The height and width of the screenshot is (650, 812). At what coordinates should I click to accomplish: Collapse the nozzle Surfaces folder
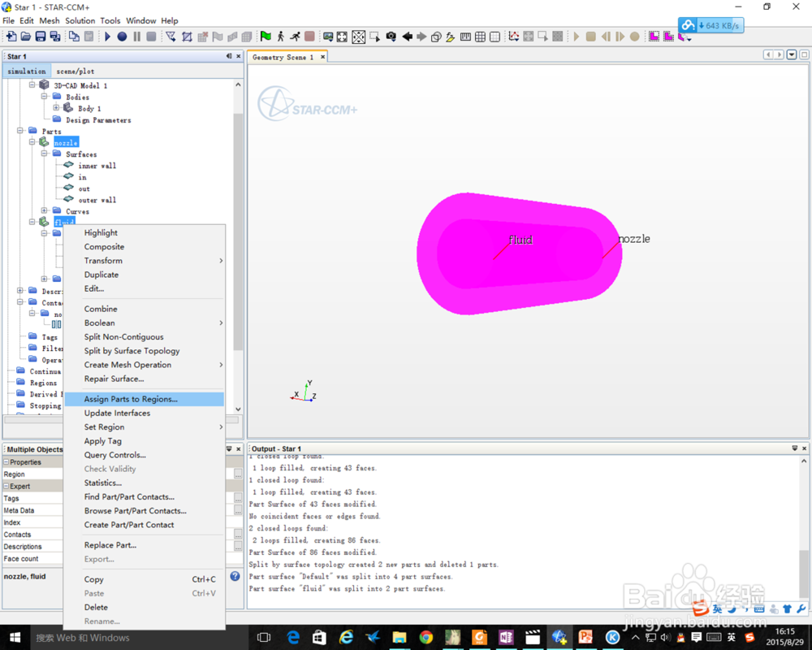click(44, 153)
